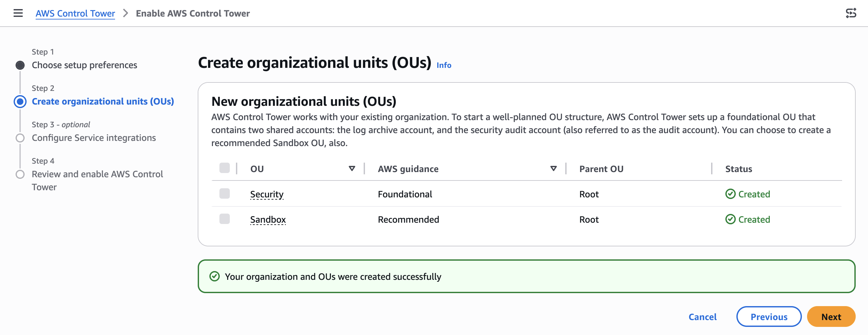The height and width of the screenshot is (335, 868).
Task: Toggle the select-all OUs header checkbox
Action: [224, 168]
